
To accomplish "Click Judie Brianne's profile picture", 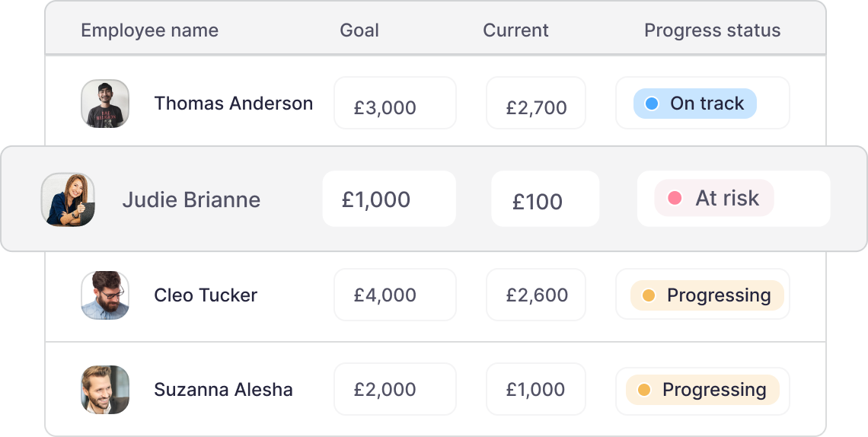I will coord(68,199).
